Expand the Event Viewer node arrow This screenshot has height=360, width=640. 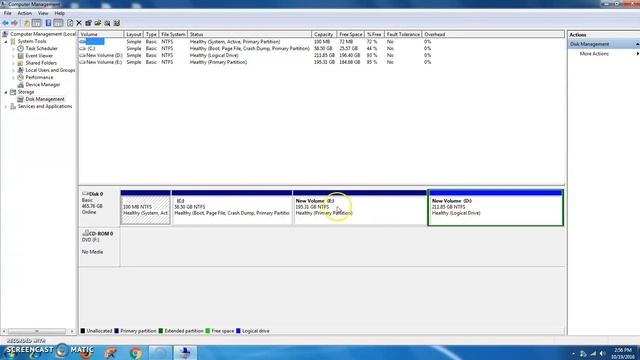tap(13, 56)
